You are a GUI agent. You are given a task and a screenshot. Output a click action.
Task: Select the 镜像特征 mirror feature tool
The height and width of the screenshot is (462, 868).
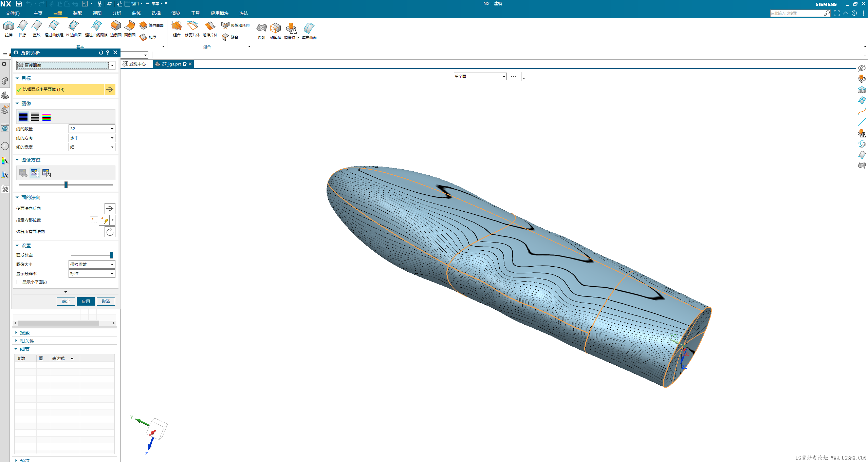click(x=291, y=31)
